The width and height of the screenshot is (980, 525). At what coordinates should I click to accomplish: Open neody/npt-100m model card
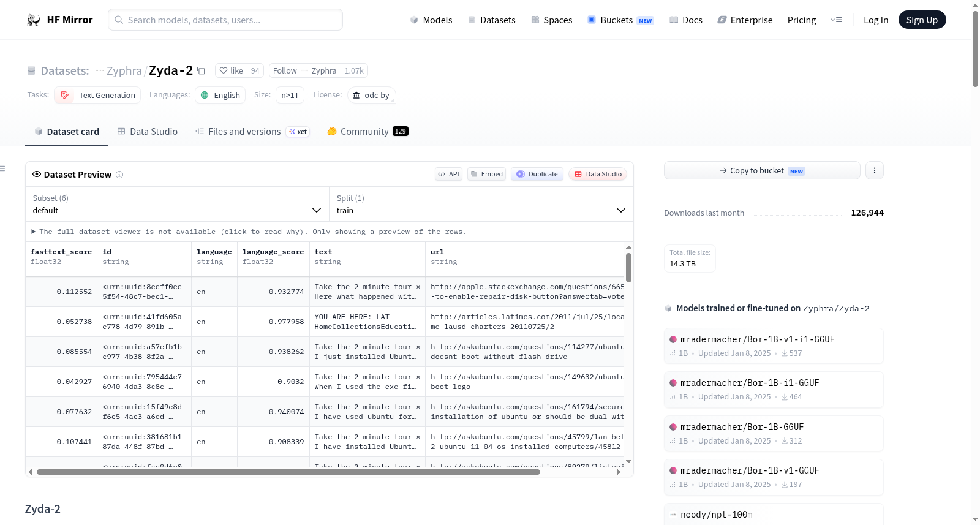774,515
